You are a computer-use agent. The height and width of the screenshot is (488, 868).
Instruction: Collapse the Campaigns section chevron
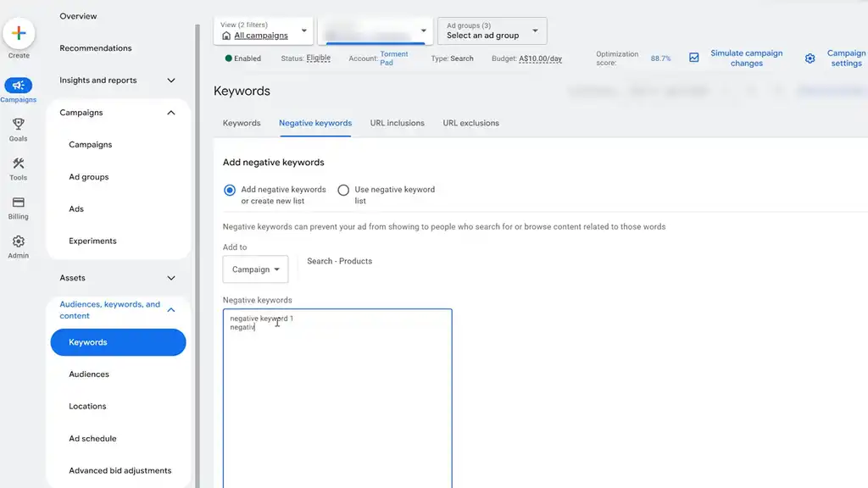coord(171,113)
